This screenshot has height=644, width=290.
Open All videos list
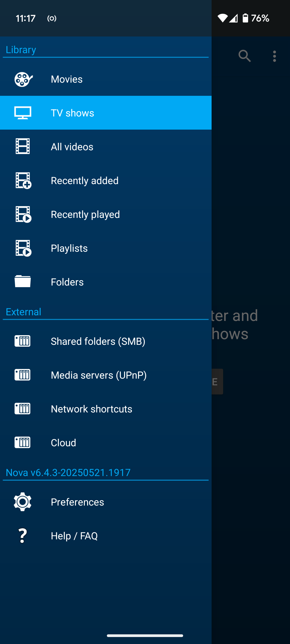point(106,147)
